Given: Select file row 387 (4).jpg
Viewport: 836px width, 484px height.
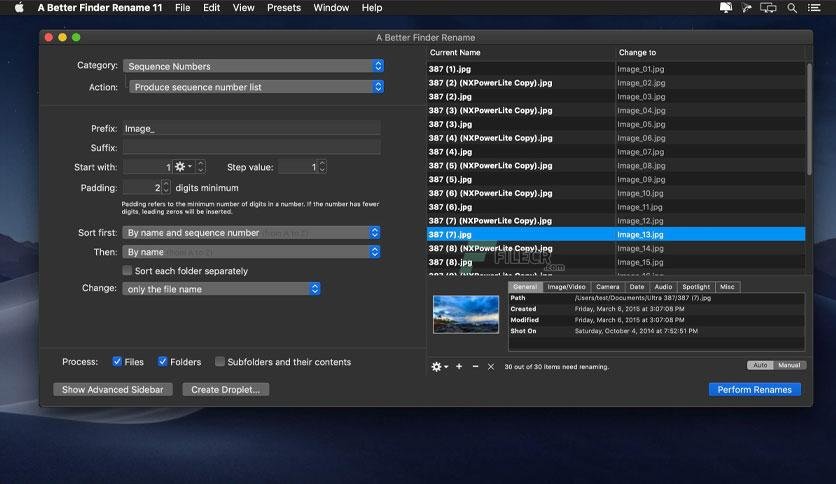Looking at the screenshot, I should [616, 152].
